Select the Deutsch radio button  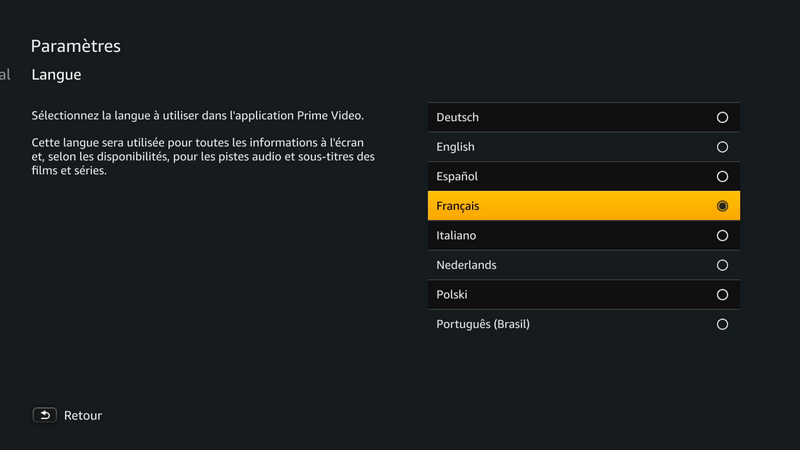[x=722, y=117]
